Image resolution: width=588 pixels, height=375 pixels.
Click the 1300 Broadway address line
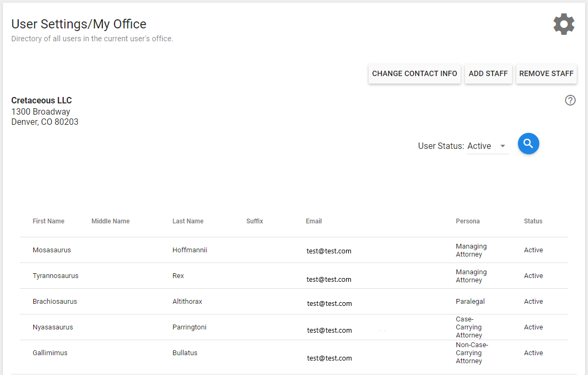click(x=41, y=112)
